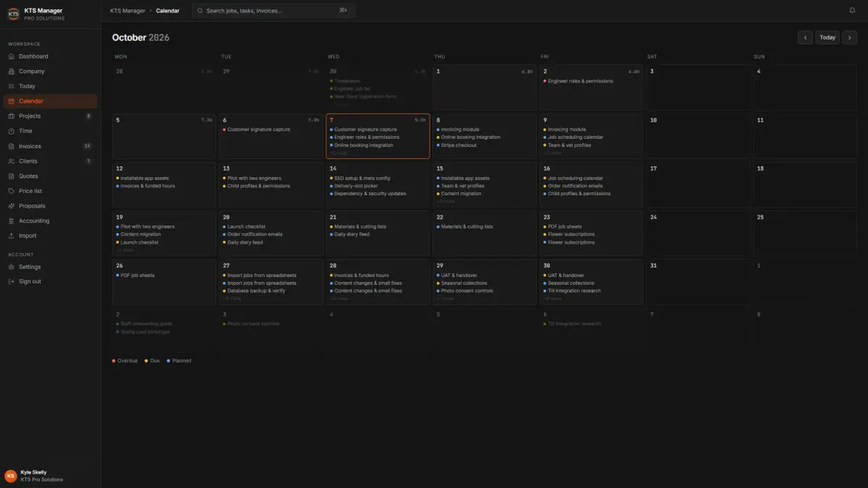Viewport: 868px width, 488px height.
Task: Open the notifications bell
Action: click(852, 11)
